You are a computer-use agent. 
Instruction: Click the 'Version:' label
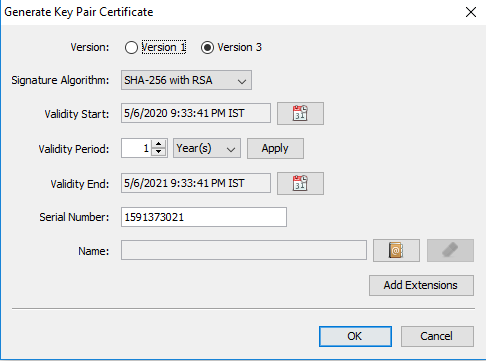click(90, 47)
